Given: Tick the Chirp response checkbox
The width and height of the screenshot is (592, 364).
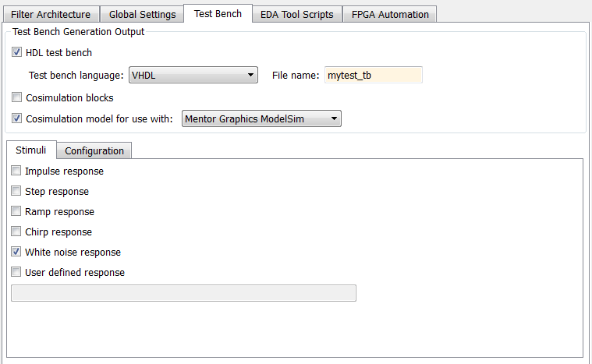Looking at the screenshot, I should [16, 231].
